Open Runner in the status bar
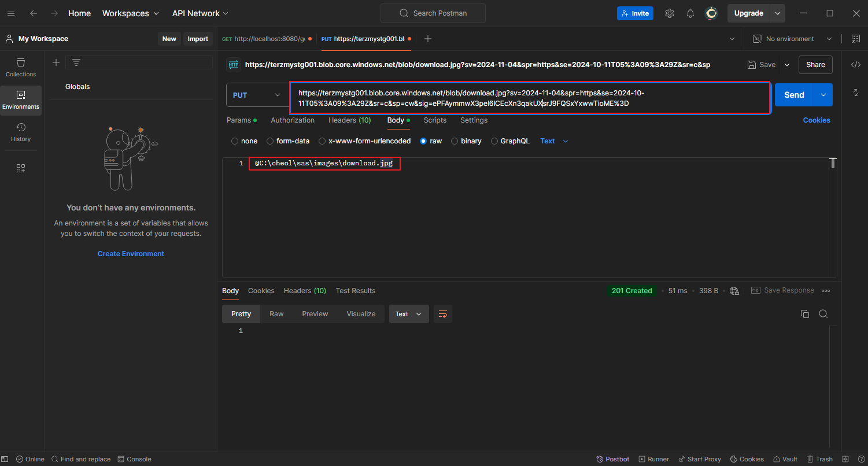The image size is (868, 466). [x=653, y=459]
